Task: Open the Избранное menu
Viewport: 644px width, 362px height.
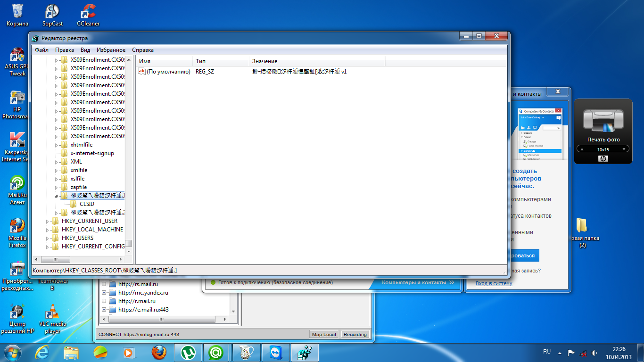Action: 111,50
